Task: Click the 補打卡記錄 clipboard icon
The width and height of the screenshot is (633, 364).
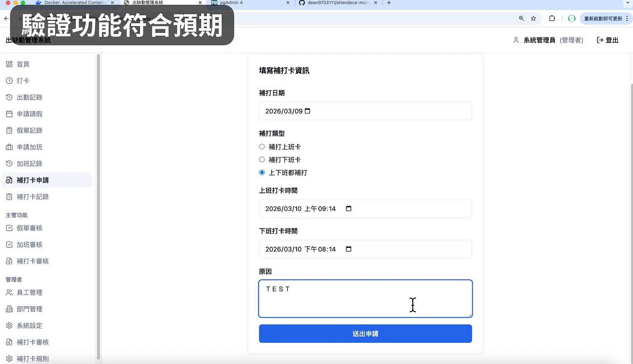Action: [9, 196]
